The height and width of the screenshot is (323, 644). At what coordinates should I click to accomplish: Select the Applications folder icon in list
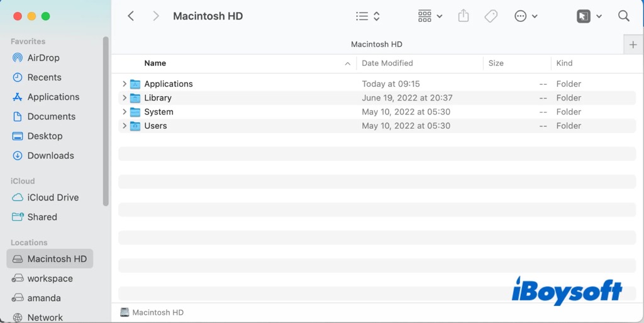(x=135, y=84)
